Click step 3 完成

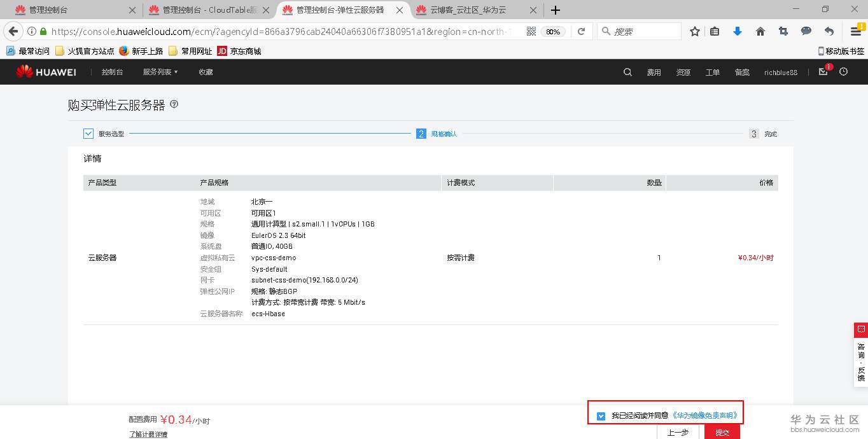[x=763, y=134]
